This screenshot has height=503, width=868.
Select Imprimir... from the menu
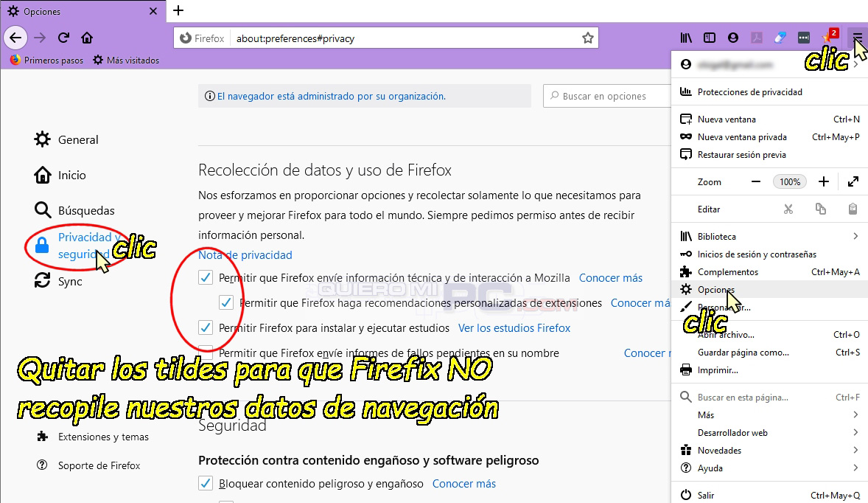[769, 370]
